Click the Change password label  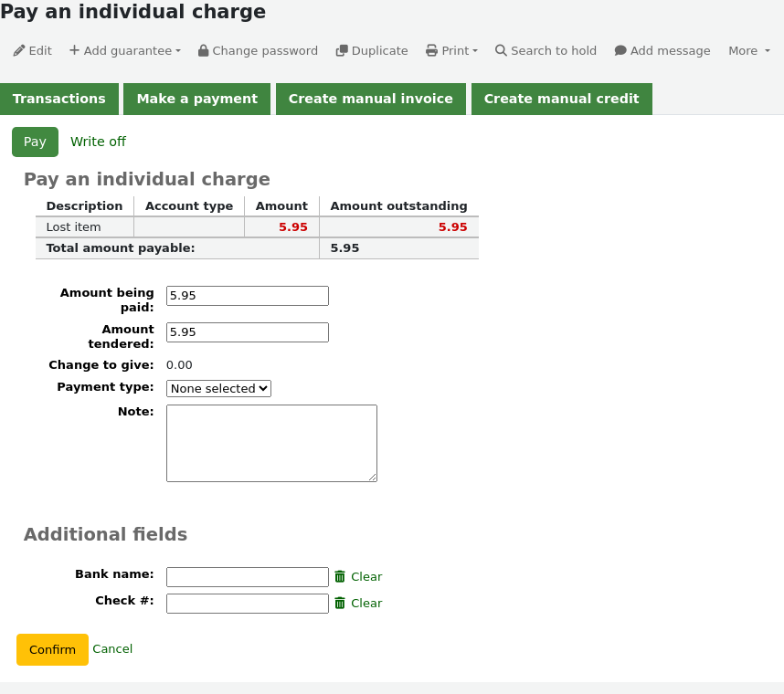click(x=265, y=50)
